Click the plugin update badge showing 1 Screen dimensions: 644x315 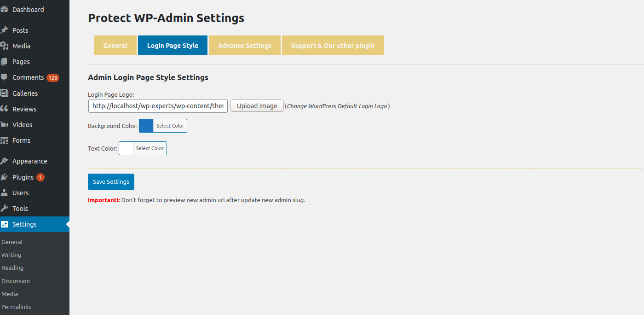[x=40, y=177]
